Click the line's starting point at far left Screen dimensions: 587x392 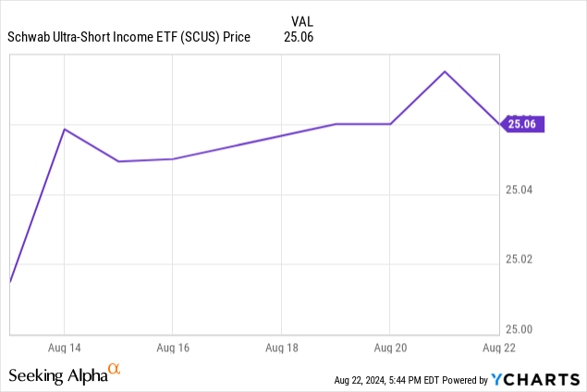9,281
